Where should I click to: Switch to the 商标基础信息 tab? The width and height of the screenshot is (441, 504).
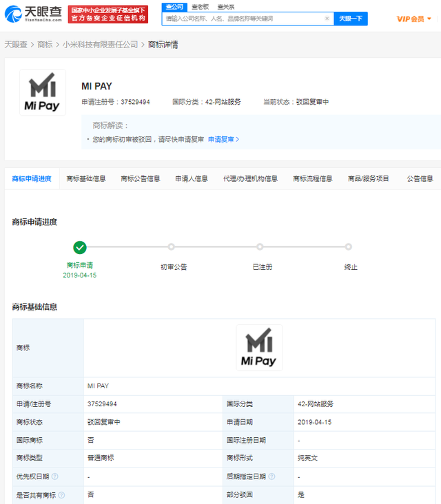(86, 178)
